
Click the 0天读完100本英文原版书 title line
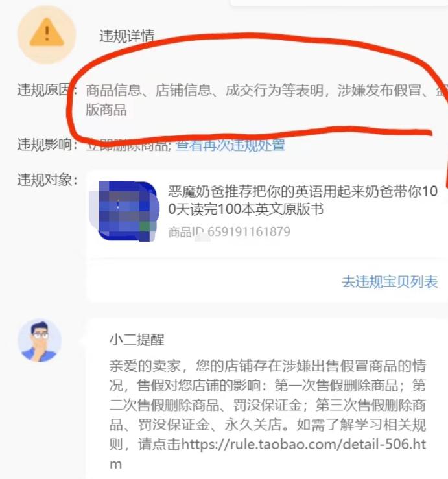pyautogui.click(x=246, y=209)
